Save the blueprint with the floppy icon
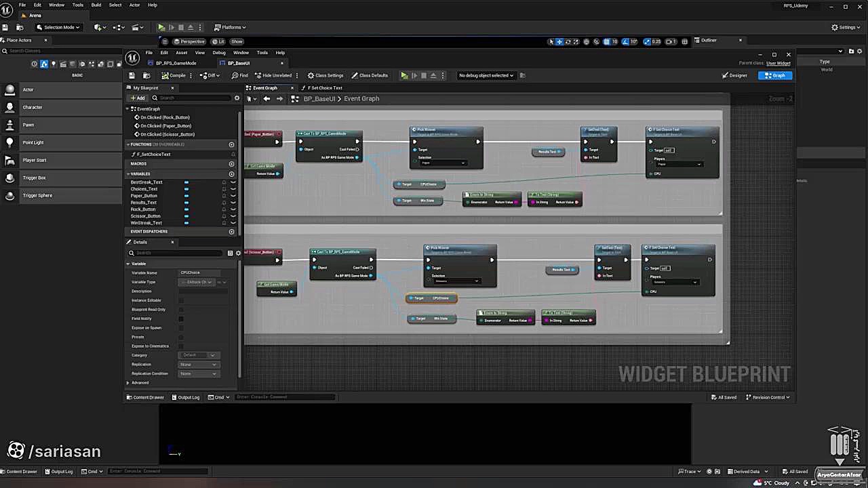The width and height of the screenshot is (868, 488). [x=132, y=75]
